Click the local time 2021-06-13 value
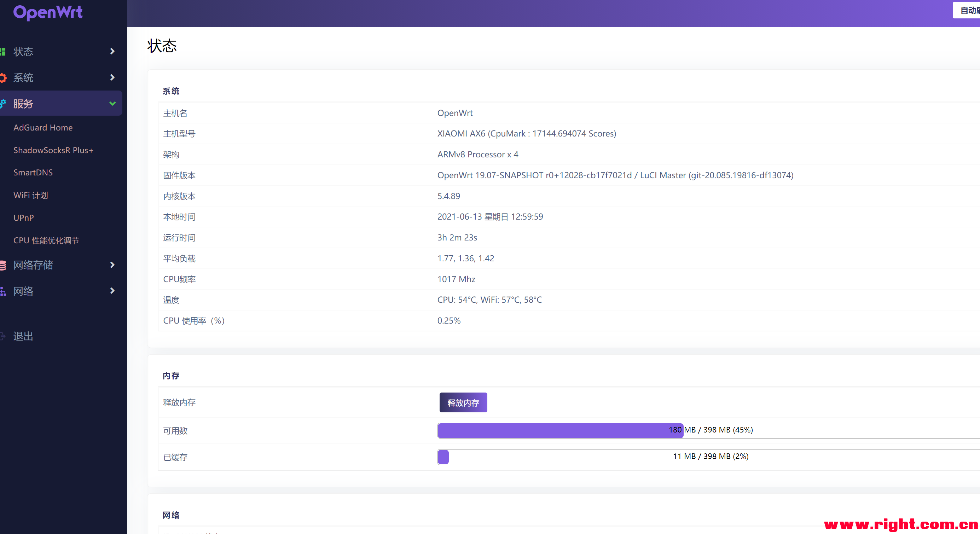 (x=490, y=217)
